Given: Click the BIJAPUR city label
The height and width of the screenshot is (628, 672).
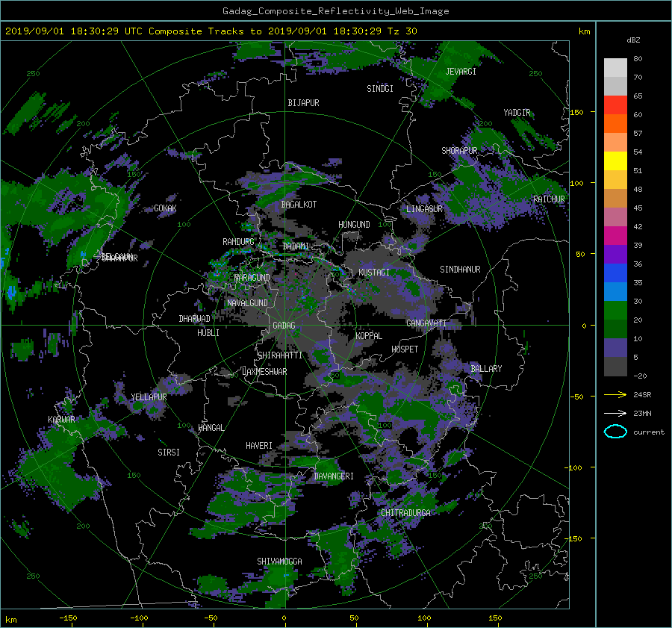Looking at the screenshot, I should click(303, 103).
